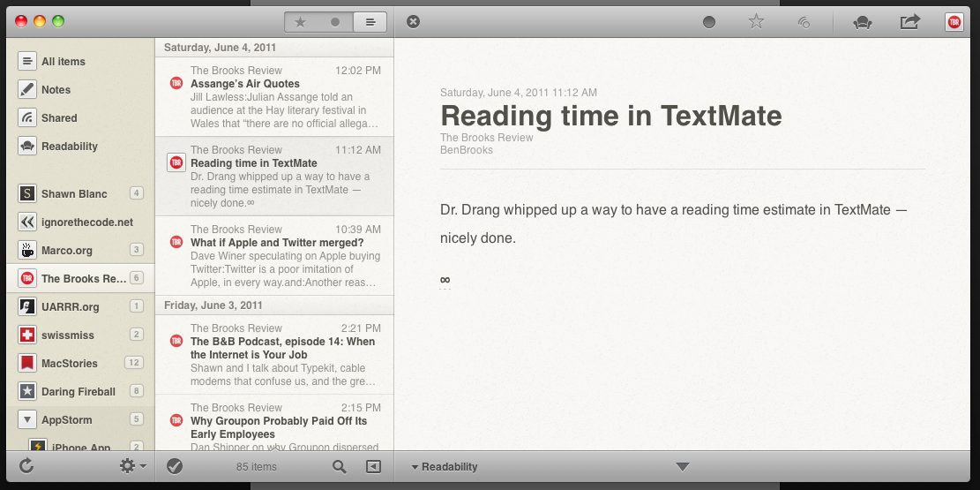Select Marco.org feed
Screen dimensions: 980x490
click(80, 250)
